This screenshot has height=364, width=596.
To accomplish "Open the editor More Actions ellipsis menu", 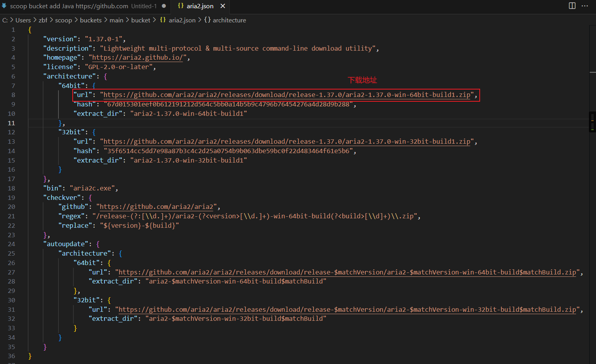I will [585, 5].
